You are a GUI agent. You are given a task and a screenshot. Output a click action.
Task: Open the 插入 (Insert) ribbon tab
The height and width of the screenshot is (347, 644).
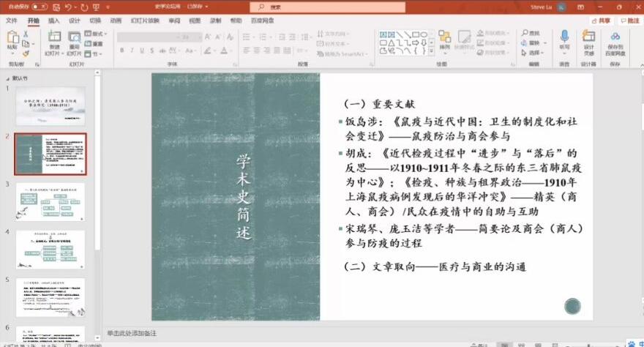tap(54, 20)
